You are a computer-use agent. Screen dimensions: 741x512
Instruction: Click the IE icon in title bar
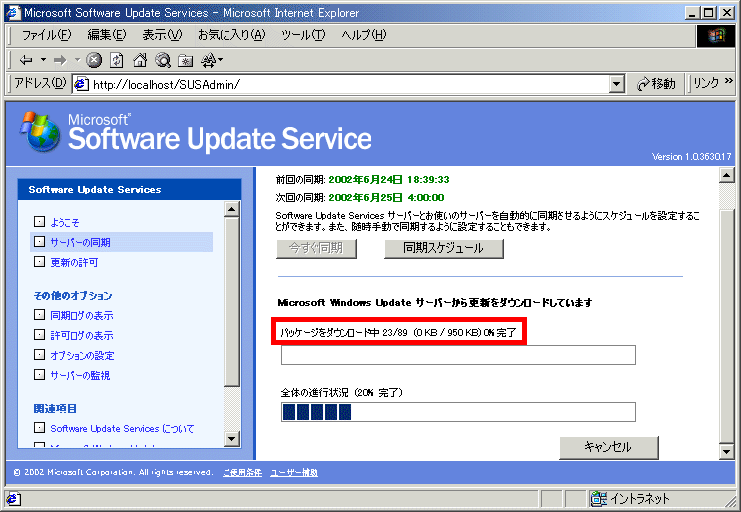14,12
